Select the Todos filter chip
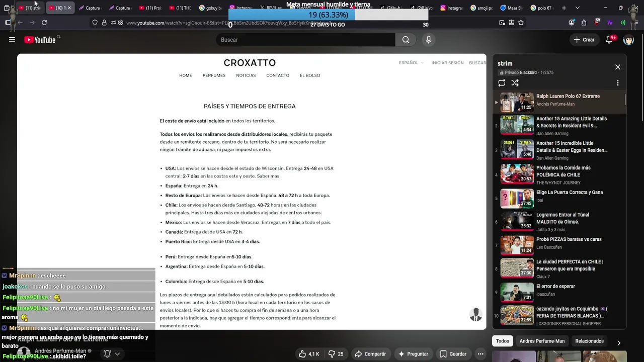This screenshot has width=644, height=362. point(503,341)
